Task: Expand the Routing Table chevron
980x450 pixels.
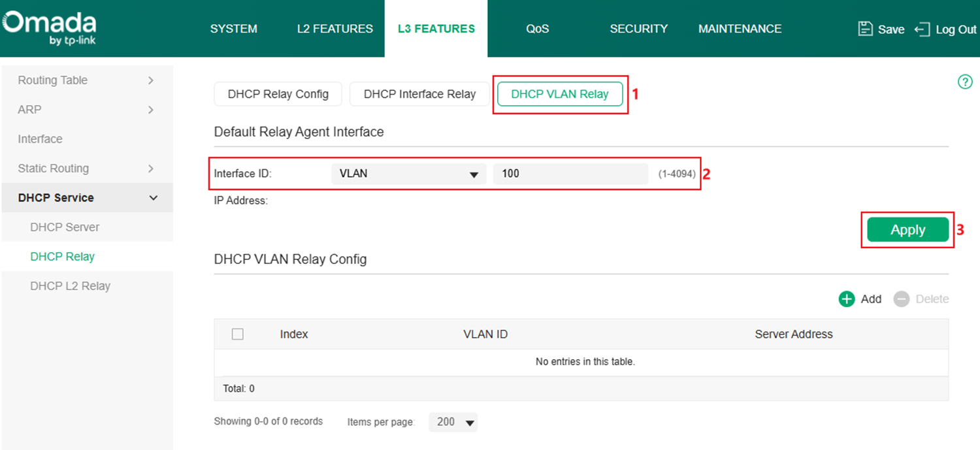Action: click(x=151, y=80)
